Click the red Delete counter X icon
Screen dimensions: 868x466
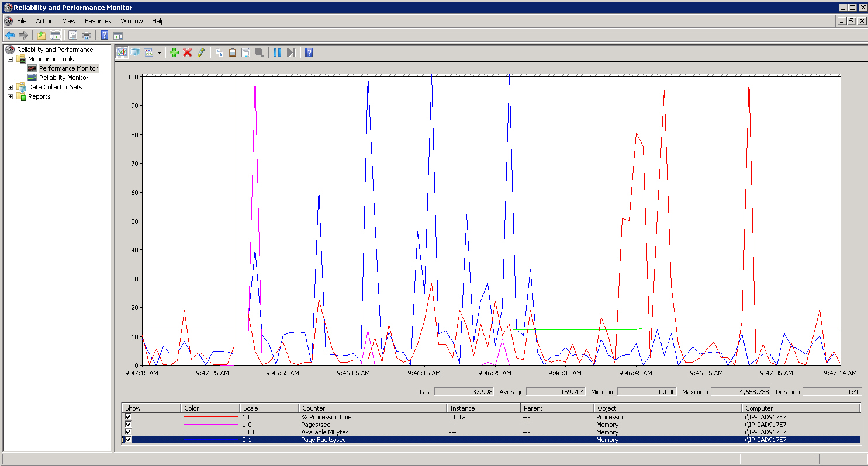pyautogui.click(x=187, y=53)
